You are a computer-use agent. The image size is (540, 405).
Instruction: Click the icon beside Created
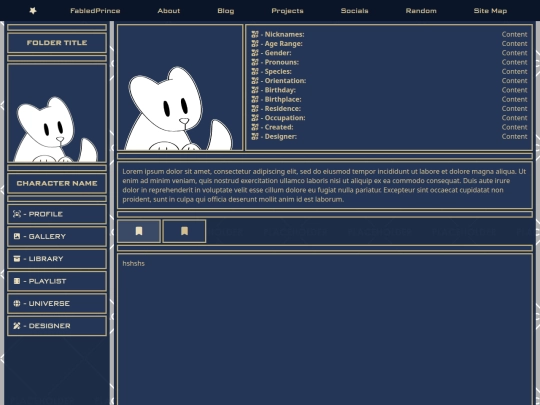coord(255,127)
